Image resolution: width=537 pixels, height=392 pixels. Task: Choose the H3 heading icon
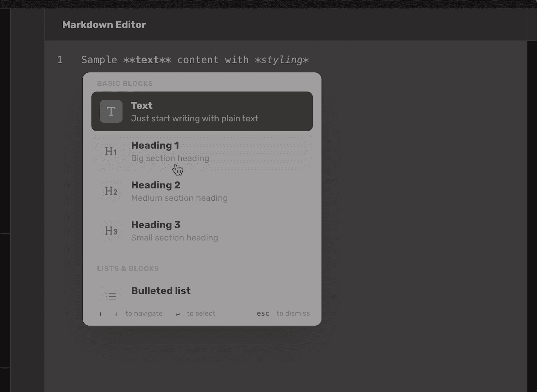(111, 231)
